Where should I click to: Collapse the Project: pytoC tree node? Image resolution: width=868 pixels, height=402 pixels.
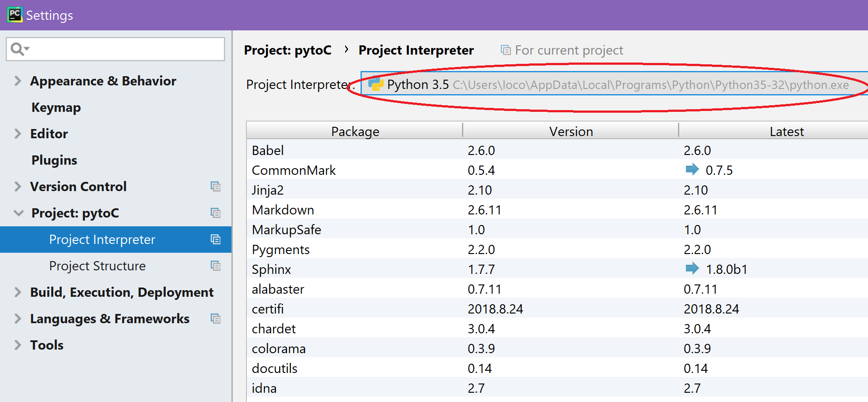[x=19, y=213]
